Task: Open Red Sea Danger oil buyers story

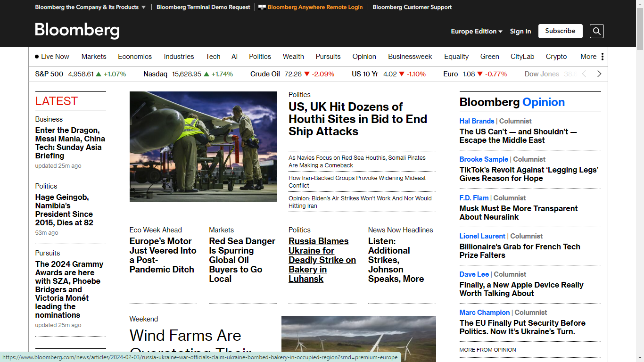Action: click(242, 260)
